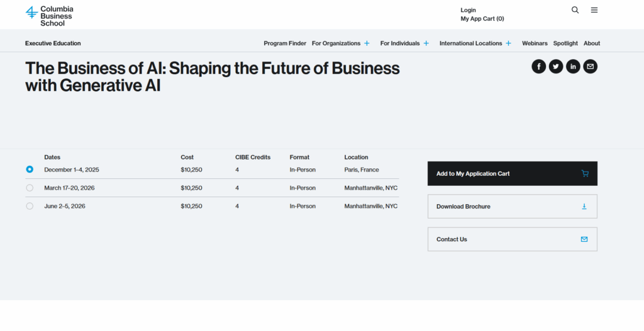Click the envelope icon in Contact Us

click(x=584, y=239)
